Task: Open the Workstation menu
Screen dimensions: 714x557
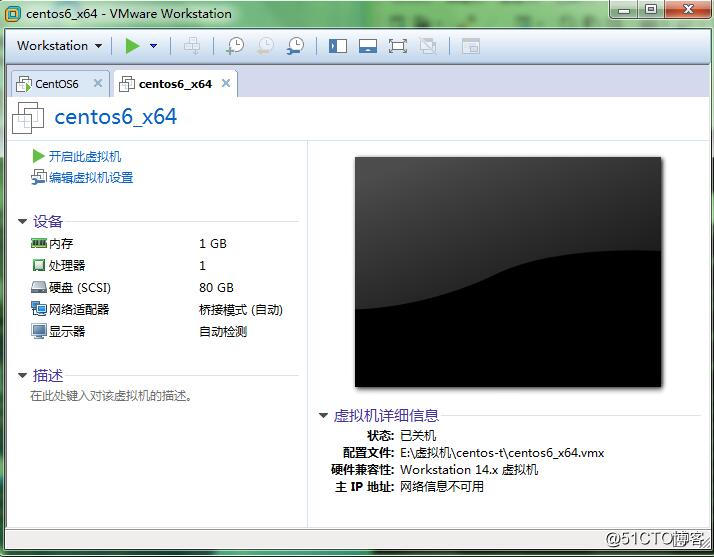Action: tap(59, 46)
